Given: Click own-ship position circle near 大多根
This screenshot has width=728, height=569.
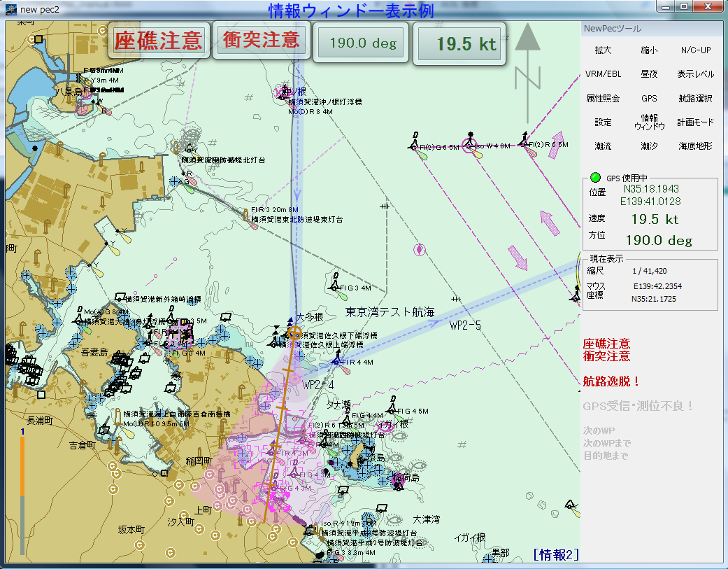Looking at the screenshot, I should 294,332.
